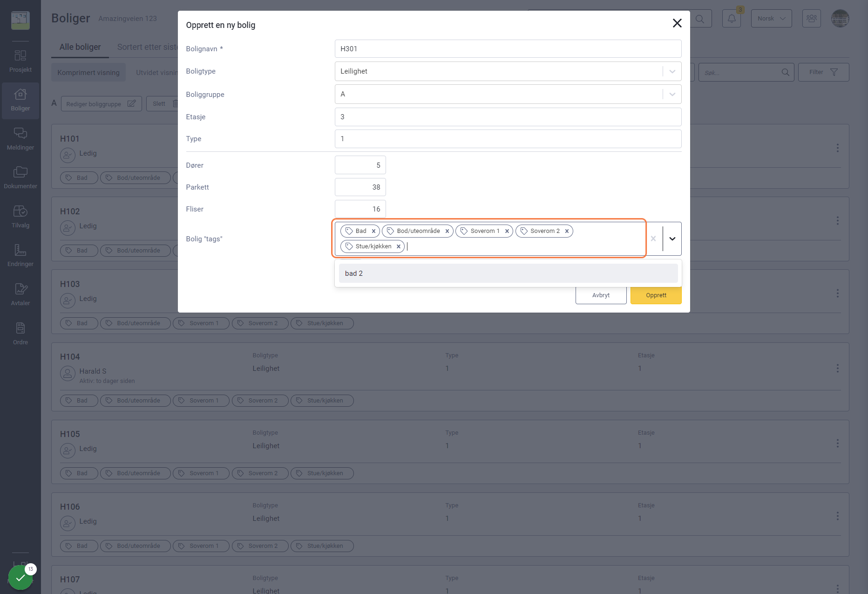Remove the Bad tag
This screenshot has width=868, height=594.
coord(373,231)
